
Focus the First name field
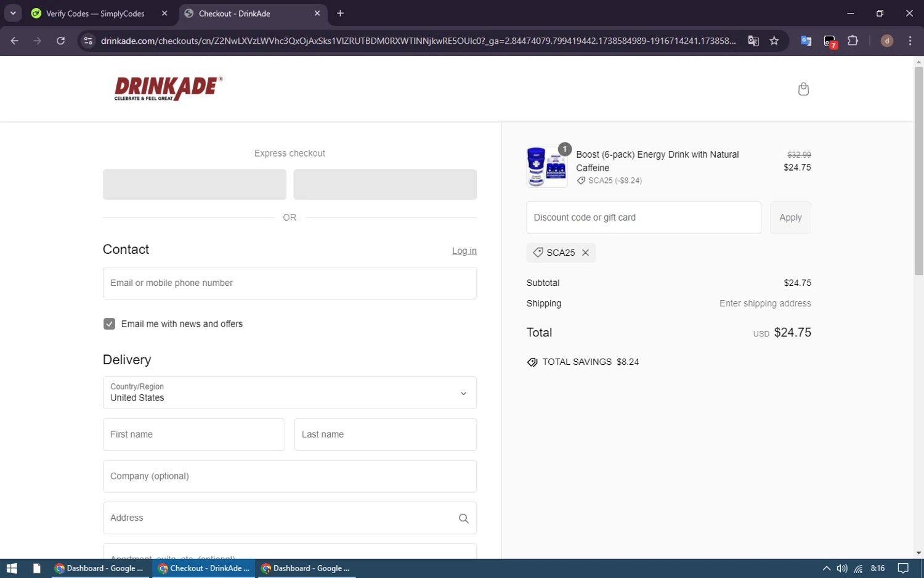pyautogui.click(x=194, y=434)
